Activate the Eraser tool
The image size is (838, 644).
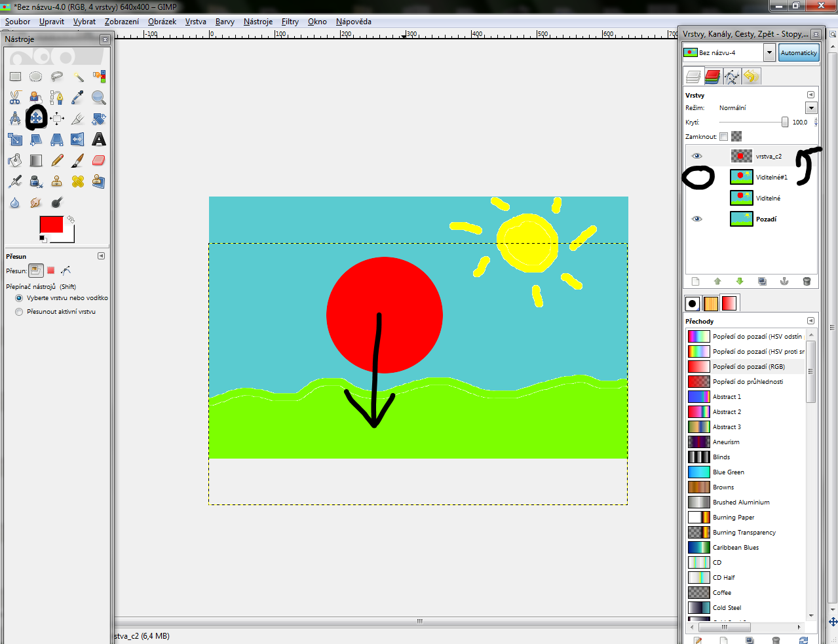pyautogui.click(x=99, y=161)
